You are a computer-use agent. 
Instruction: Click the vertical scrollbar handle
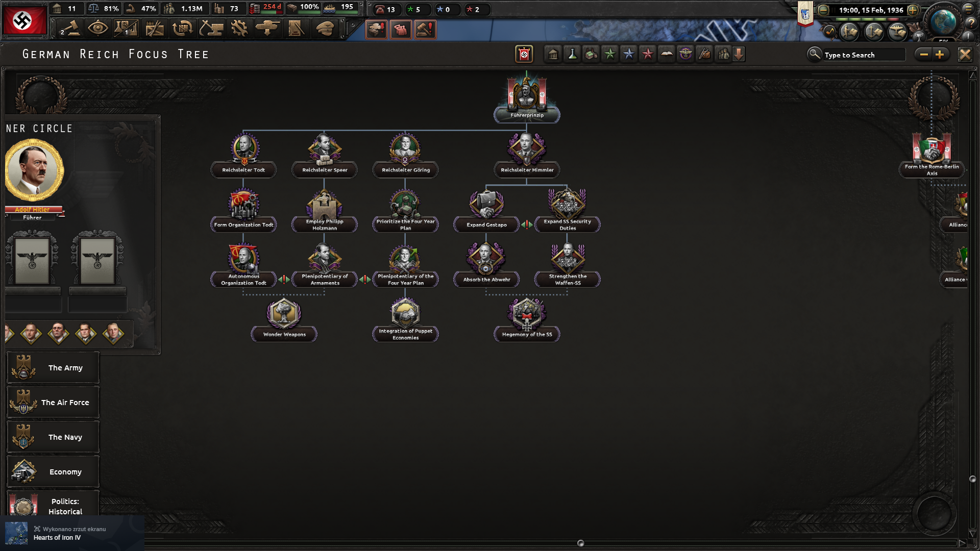(x=972, y=479)
